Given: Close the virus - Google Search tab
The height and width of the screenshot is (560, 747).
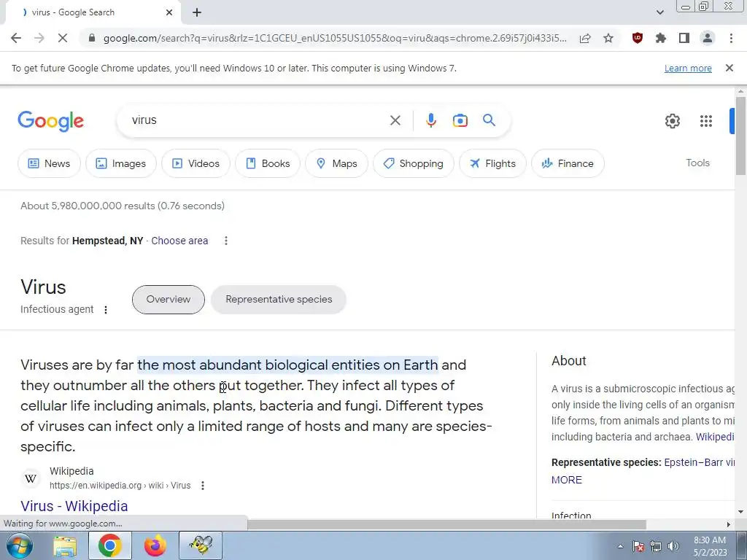Looking at the screenshot, I should tap(169, 12).
